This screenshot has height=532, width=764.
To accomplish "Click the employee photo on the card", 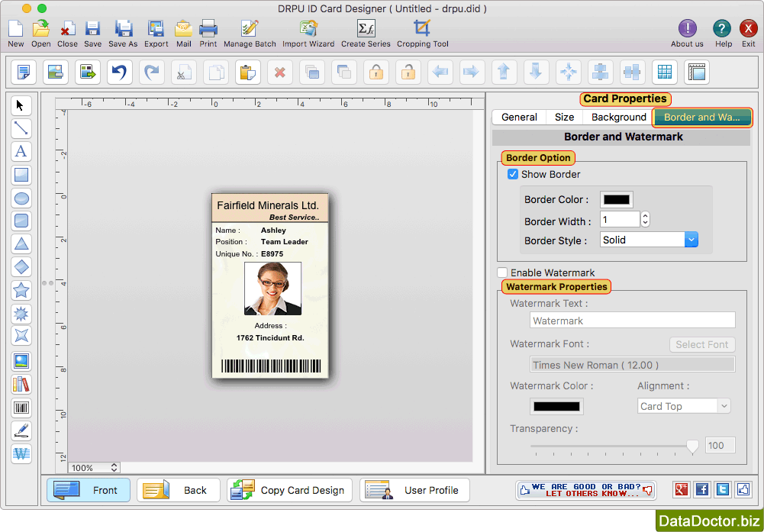I will pos(272,289).
